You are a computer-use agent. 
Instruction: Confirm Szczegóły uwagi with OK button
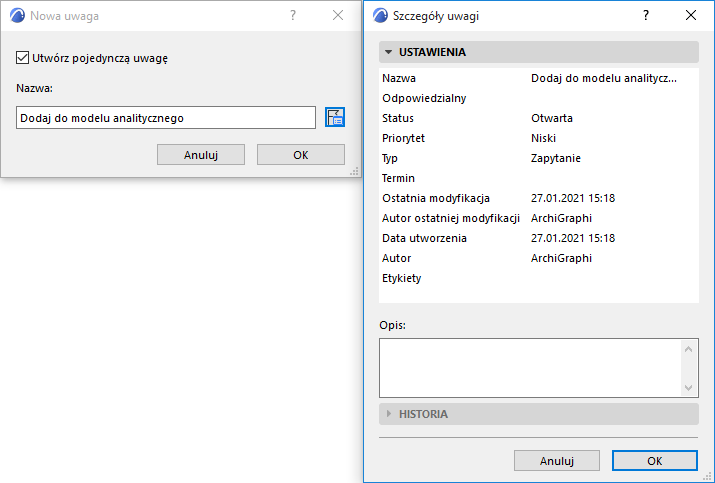pos(654,461)
